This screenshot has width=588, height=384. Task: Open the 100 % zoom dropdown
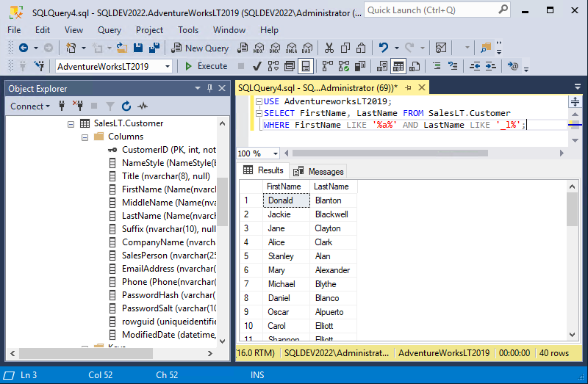pyautogui.click(x=276, y=153)
